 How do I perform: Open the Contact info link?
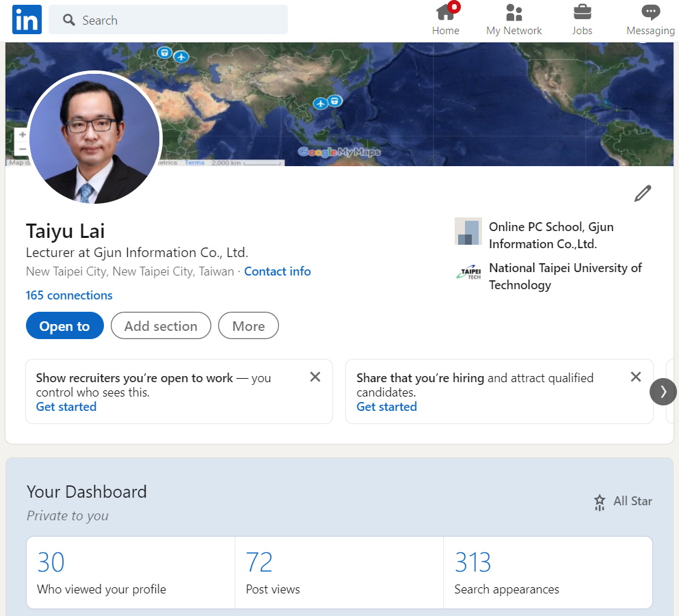pyautogui.click(x=277, y=271)
